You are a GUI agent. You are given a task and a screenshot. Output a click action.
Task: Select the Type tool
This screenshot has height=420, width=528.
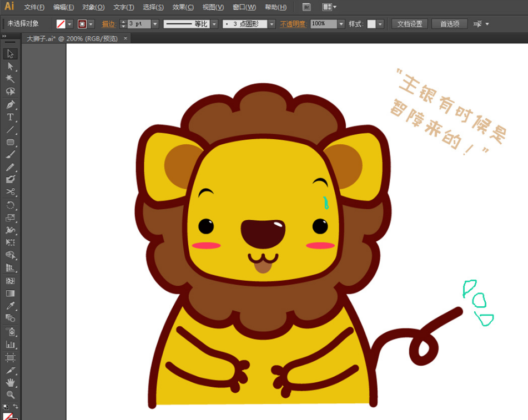point(10,117)
